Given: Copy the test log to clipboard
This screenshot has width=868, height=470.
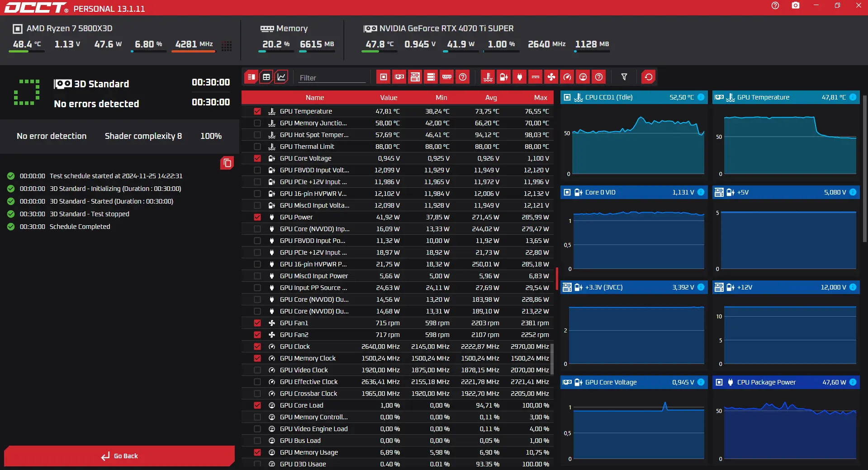Looking at the screenshot, I should coord(227,163).
